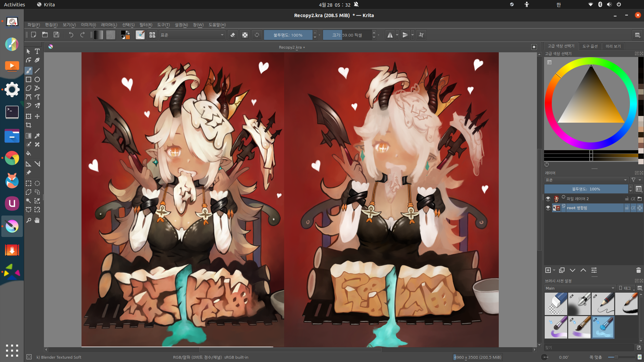
Task: Open the '설정(N)' menu
Action: click(181, 25)
